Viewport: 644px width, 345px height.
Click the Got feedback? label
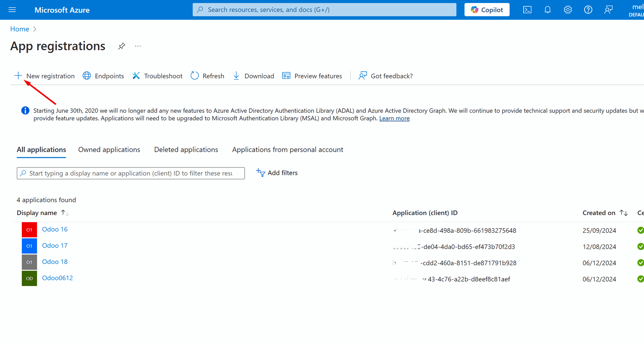pyautogui.click(x=392, y=76)
